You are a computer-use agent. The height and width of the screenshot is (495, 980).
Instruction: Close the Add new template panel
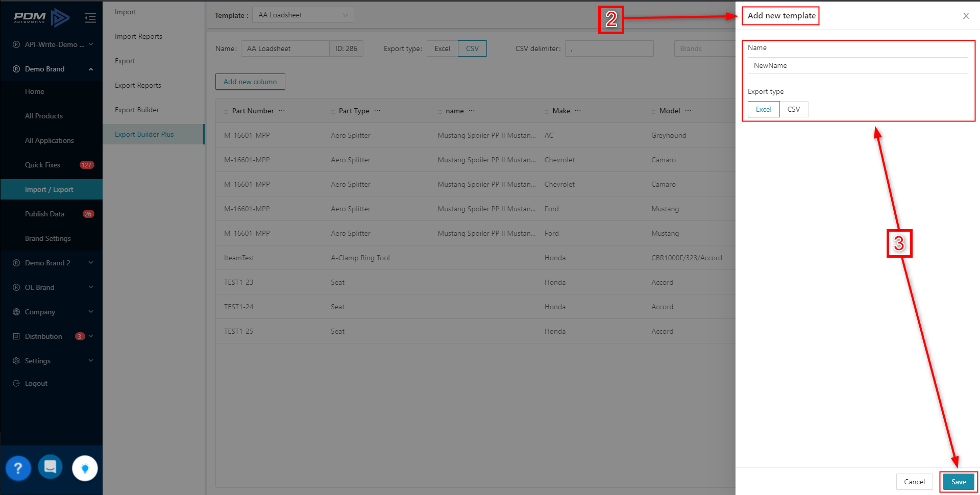pos(966,16)
